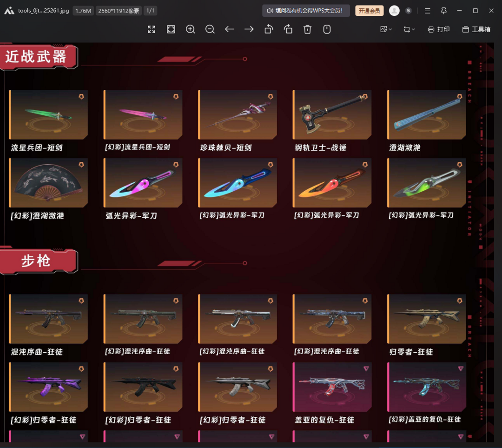Click the 珍珠棘贝-短剑 caption text
Viewport: 502px width, 448px height.
coord(226,148)
